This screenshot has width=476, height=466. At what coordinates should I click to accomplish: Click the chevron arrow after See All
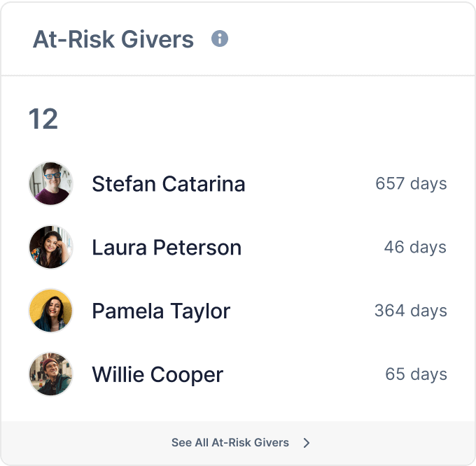pyautogui.click(x=307, y=442)
